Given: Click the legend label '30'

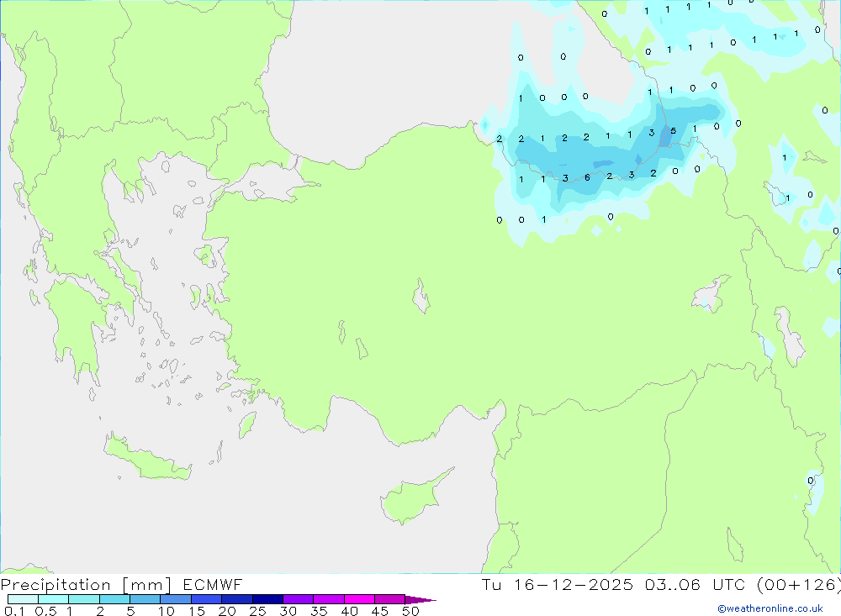Looking at the screenshot, I should [x=288, y=611].
